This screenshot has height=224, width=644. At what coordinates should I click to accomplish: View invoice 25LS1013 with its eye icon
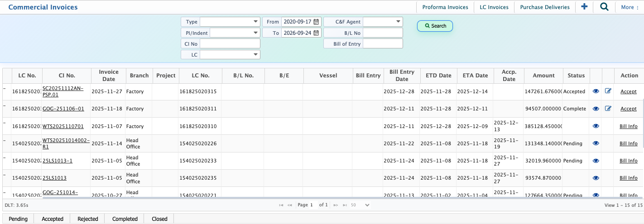(596, 178)
